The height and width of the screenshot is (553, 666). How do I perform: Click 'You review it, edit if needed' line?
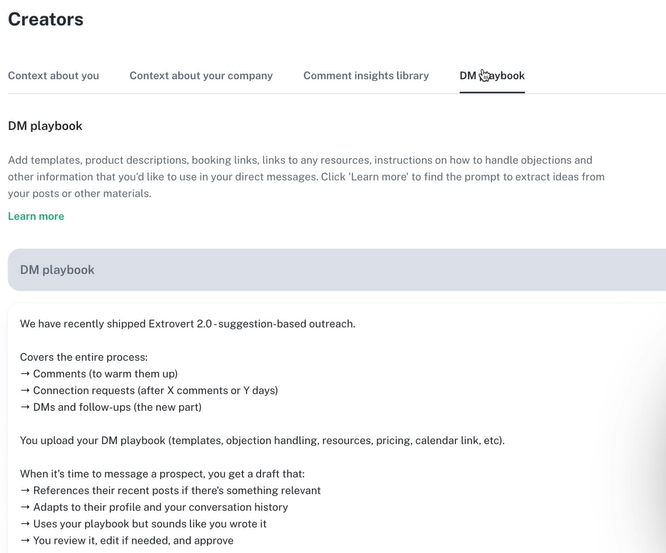tap(127, 540)
